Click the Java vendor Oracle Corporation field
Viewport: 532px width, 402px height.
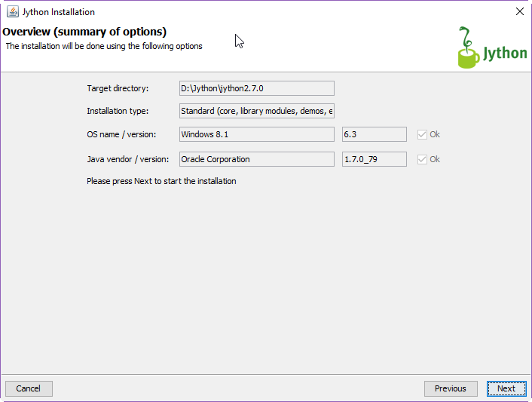click(257, 159)
